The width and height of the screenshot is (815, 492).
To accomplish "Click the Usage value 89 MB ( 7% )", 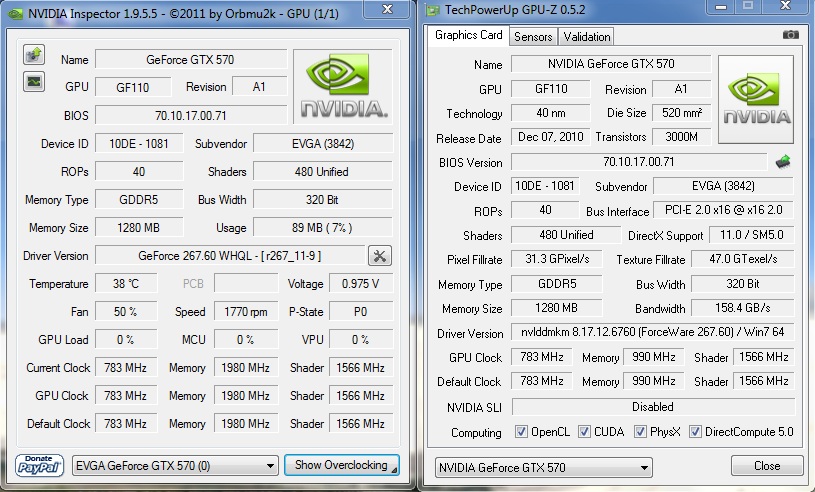I will [x=323, y=228].
